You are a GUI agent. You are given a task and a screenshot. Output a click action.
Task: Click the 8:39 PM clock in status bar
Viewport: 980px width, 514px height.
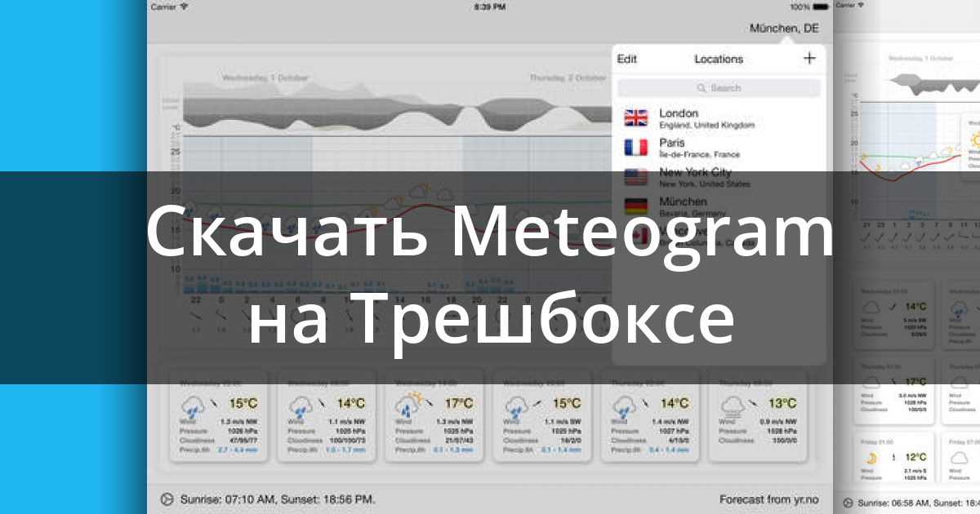[x=488, y=6]
